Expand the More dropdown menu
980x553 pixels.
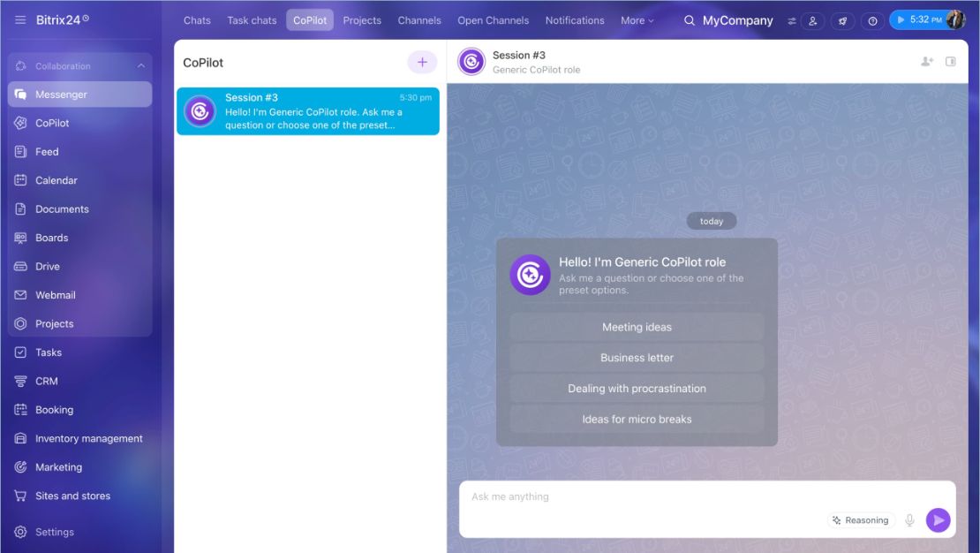(637, 20)
